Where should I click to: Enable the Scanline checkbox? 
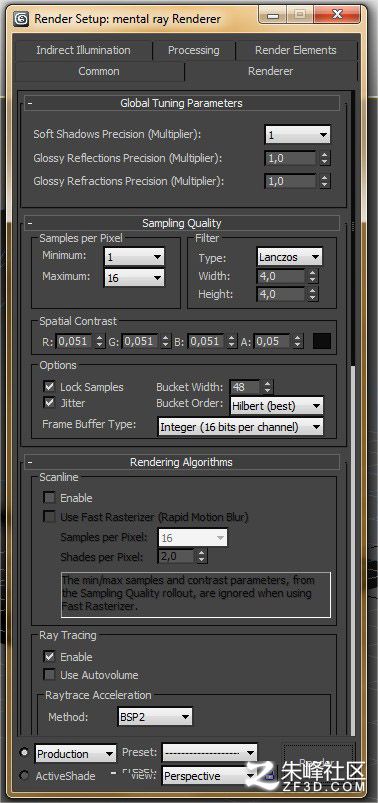pos(50,498)
